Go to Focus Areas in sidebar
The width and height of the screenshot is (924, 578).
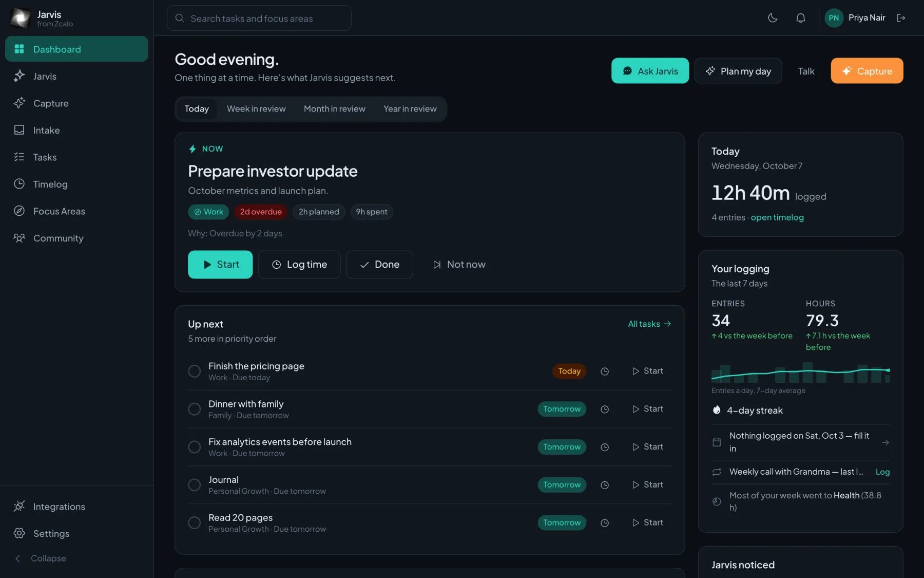click(x=77, y=211)
